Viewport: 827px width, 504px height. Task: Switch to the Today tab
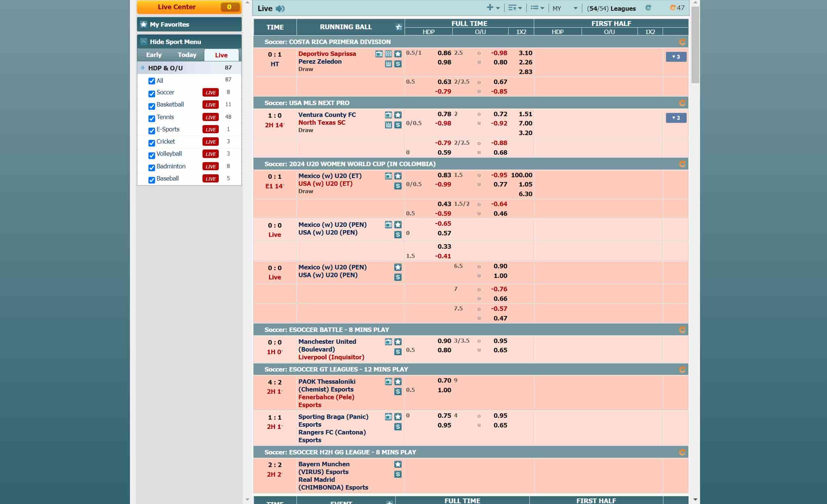tap(187, 55)
